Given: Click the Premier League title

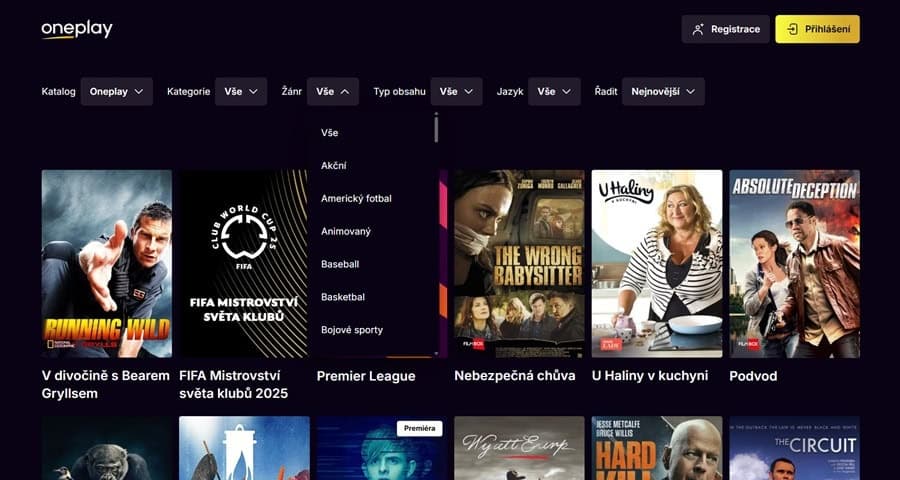Looking at the screenshot, I should 366,377.
